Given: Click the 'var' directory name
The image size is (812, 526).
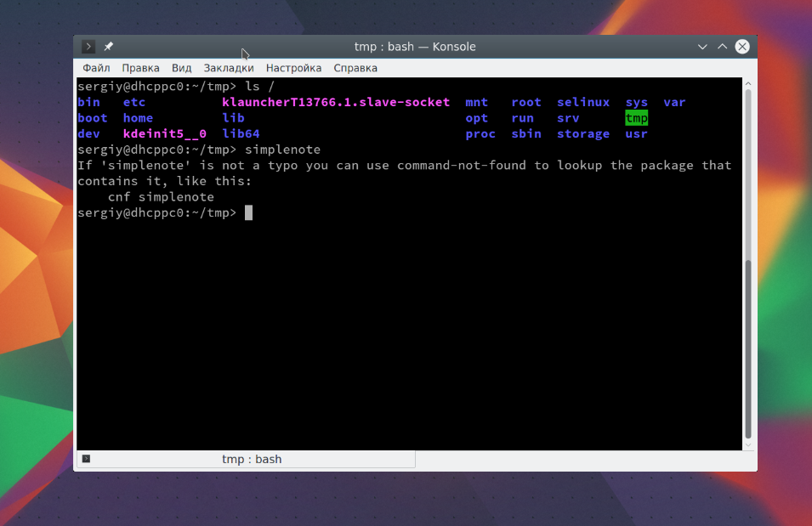Looking at the screenshot, I should 674,102.
